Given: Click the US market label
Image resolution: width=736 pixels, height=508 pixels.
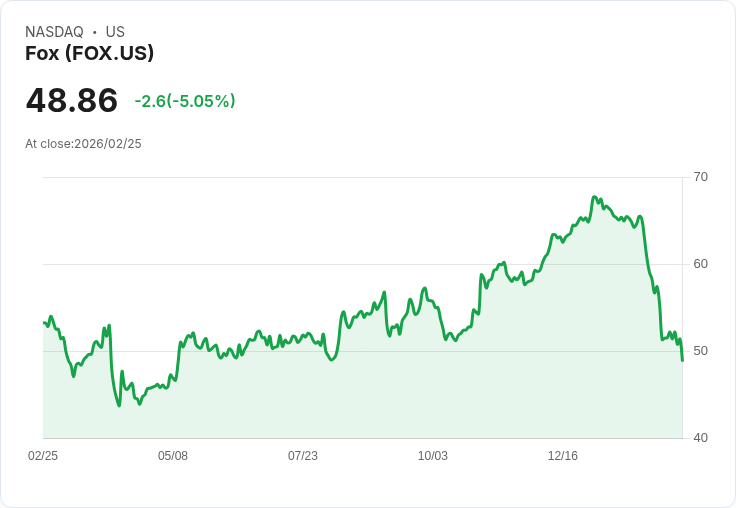Looking at the screenshot, I should tap(115, 32).
